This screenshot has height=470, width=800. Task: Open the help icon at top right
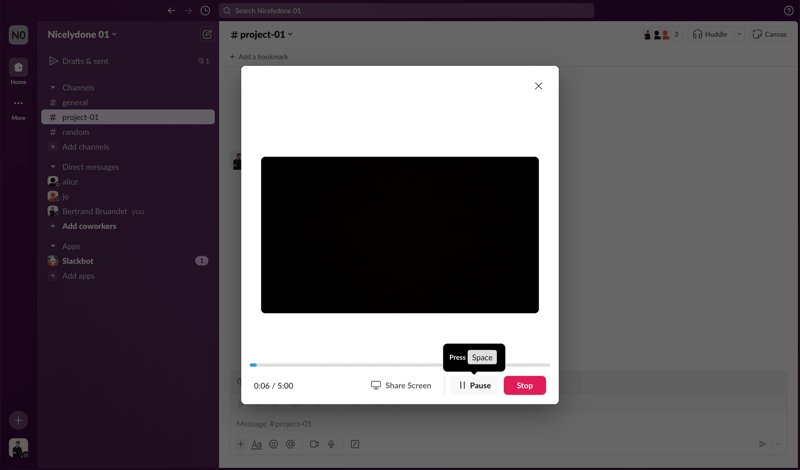[788, 11]
